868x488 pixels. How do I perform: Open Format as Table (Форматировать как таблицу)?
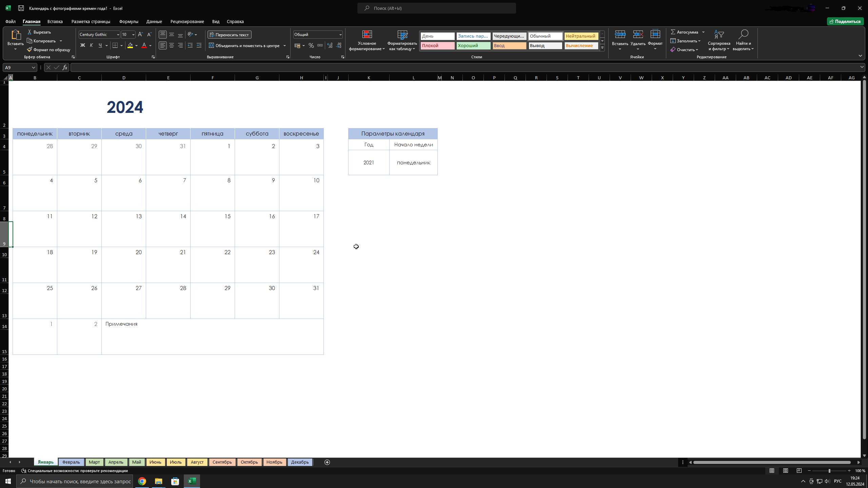(x=402, y=41)
